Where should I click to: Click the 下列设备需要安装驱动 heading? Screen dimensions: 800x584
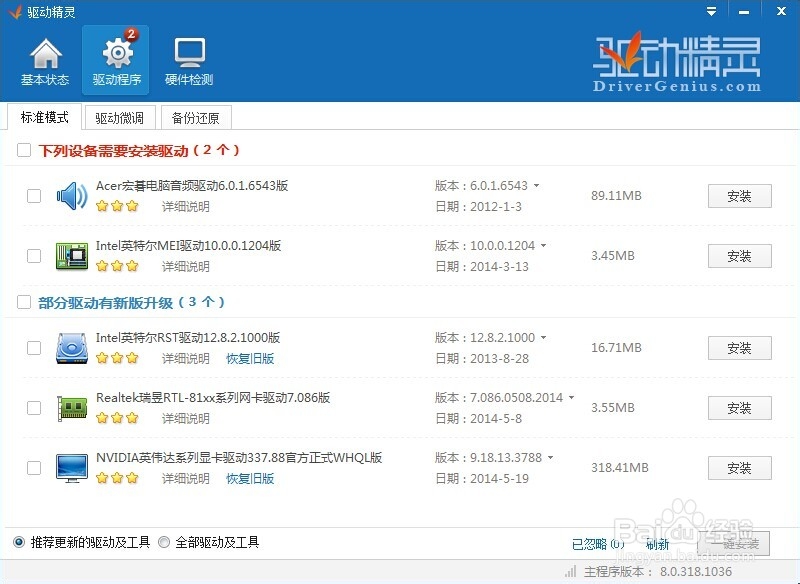(139, 150)
